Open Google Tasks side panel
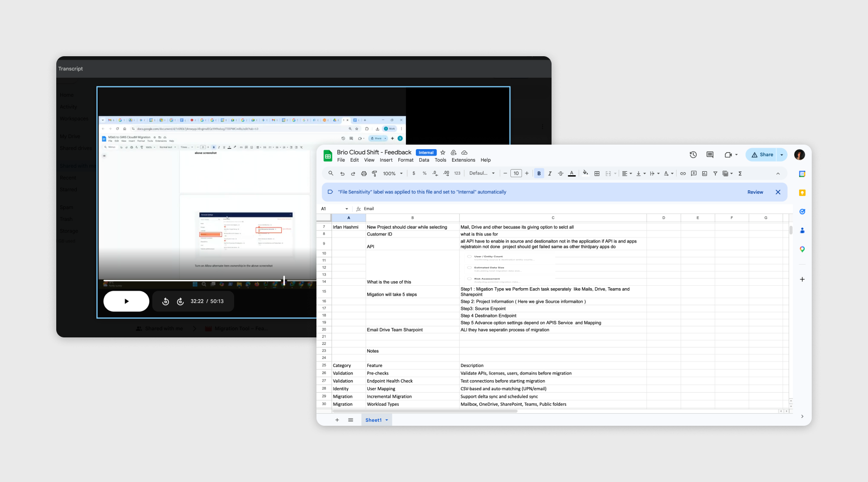The height and width of the screenshot is (482, 868). [802, 211]
